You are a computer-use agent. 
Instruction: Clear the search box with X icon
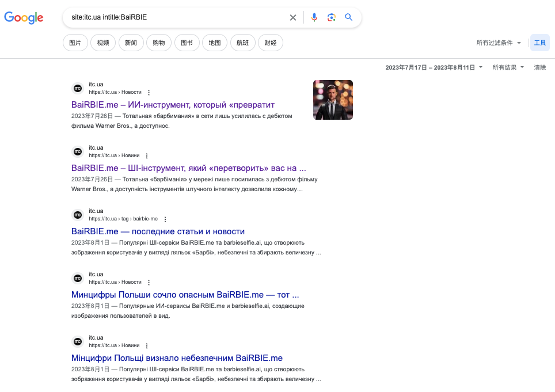(x=293, y=17)
